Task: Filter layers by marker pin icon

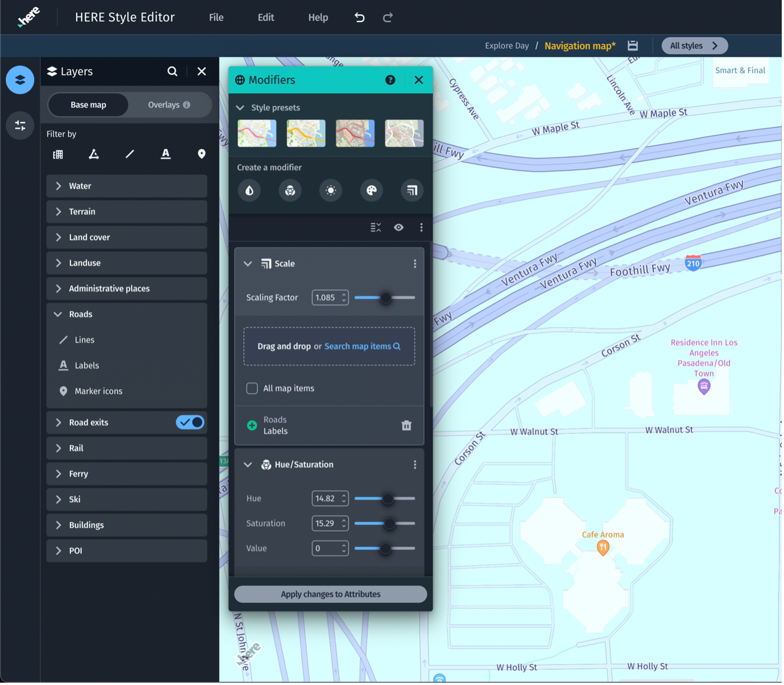Action: pyautogui.click(x=202, y=154)
